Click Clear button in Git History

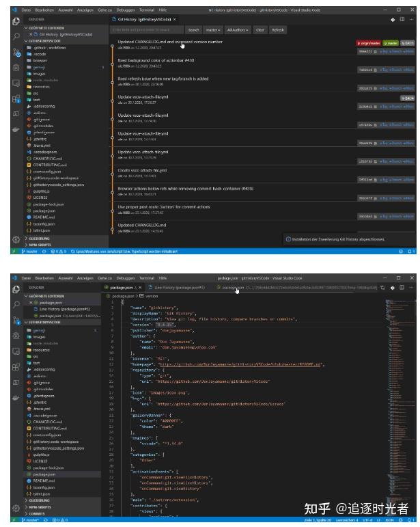[260, 30]
